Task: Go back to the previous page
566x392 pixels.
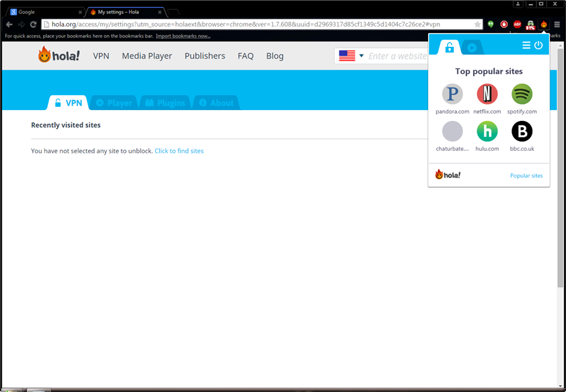Action: [x=9, y=24]
